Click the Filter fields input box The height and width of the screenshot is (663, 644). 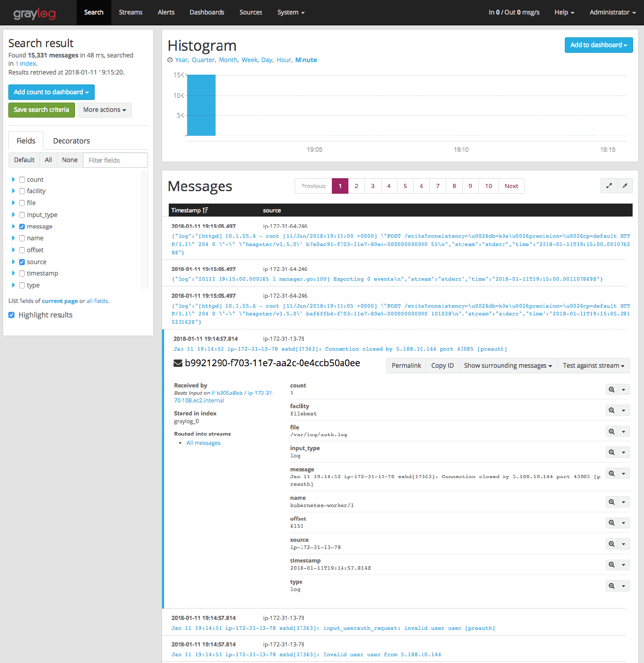pyautogui.click(x=115, y=160)
